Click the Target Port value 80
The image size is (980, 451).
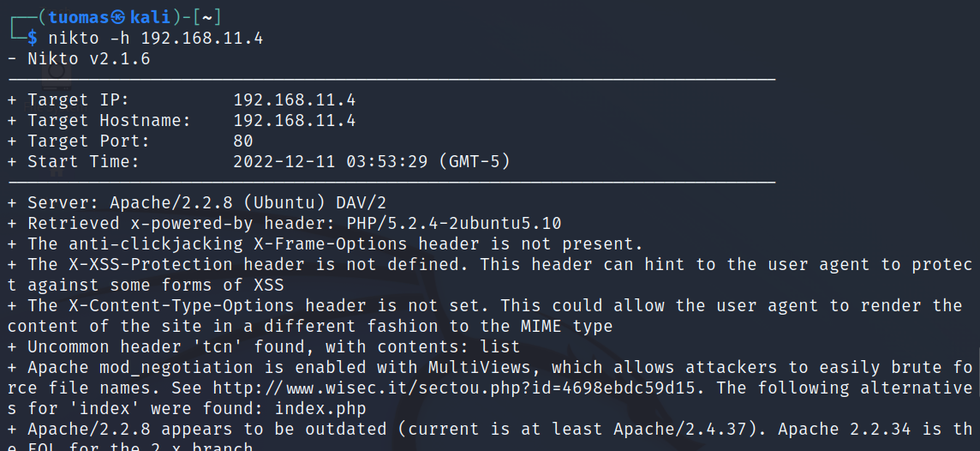pos(243,141)
